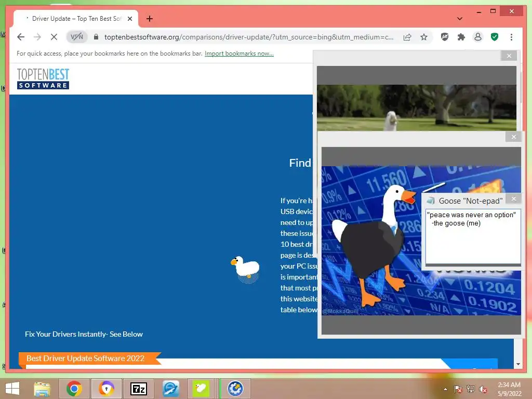The width and height of the screenshot is (532, 399).
Task: Bookmark this page with star icon
Action: tap(424, 37)
